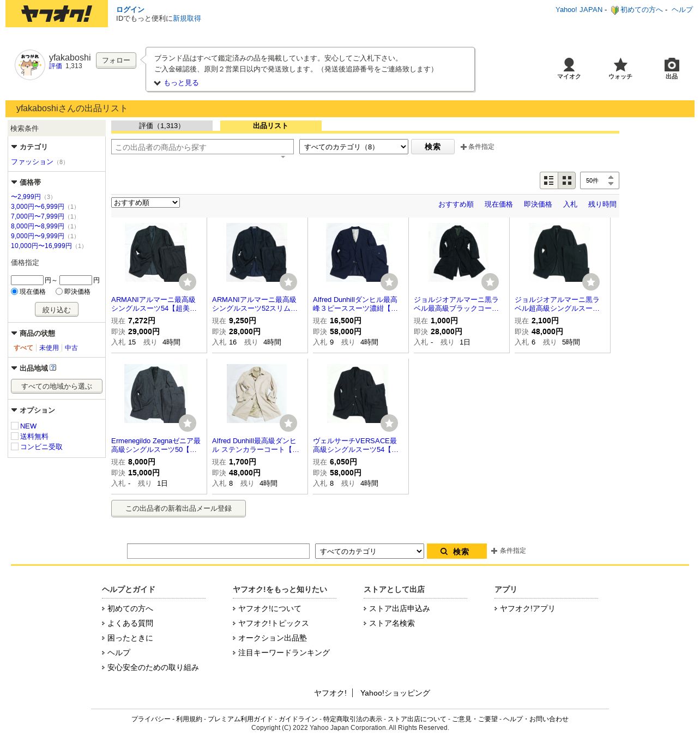The image size is (700, 743).
Task: Collapse the カテゴリ section
Action: click(x=14, y=147)
